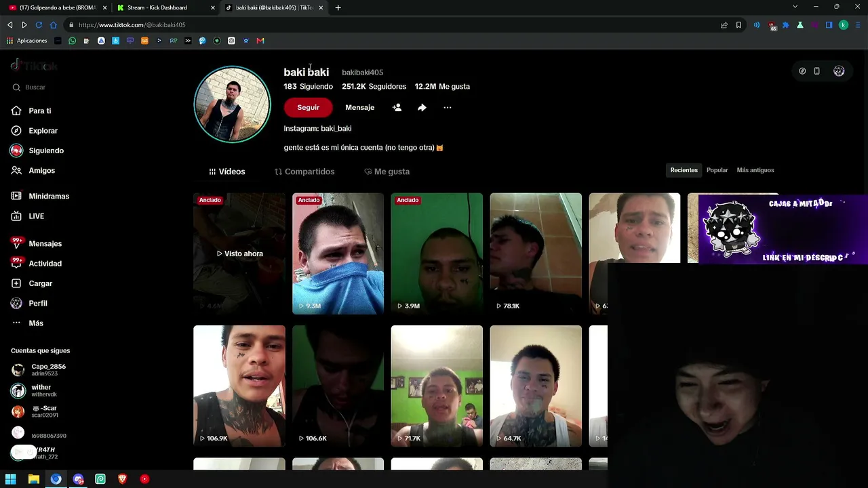868x488 pixels.
Task: Open the video with 64.7K views
Action: (x=536, y=386)
